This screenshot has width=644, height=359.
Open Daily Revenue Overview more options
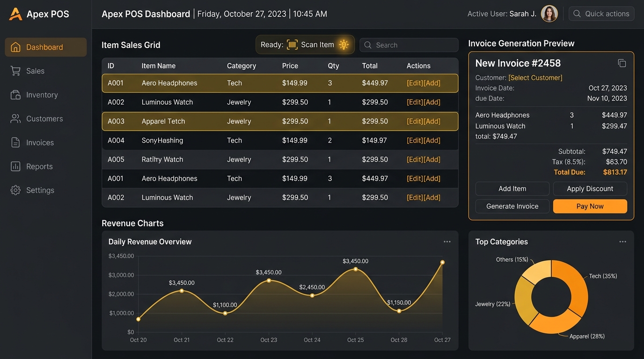447,242
